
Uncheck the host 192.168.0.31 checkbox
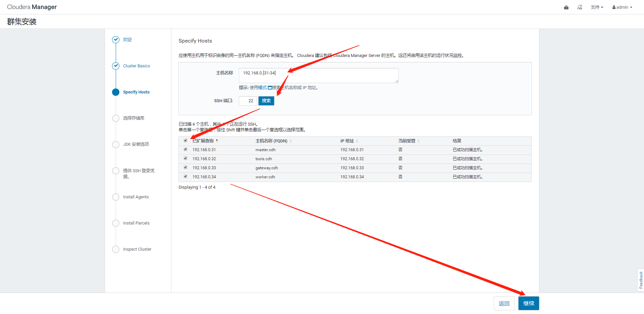[x=185, y=149]
